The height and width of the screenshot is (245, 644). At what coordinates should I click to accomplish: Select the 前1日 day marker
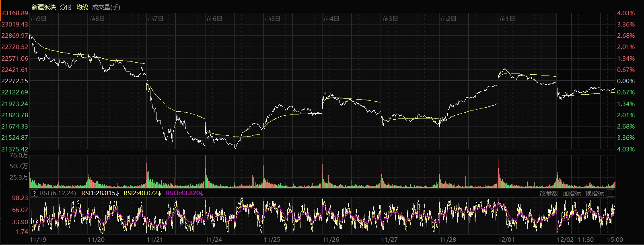tap(507, 19)
